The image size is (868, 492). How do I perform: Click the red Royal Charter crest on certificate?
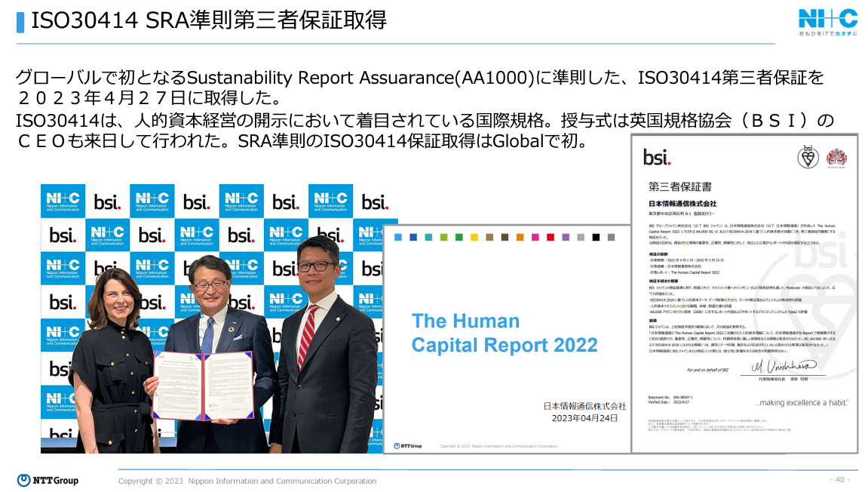[836, 158]
